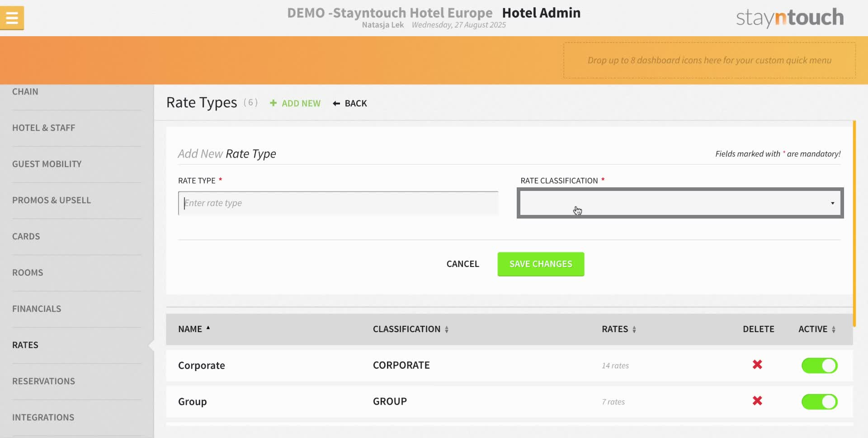Click the custom quick menu drop zone

[x=709, y=60]
